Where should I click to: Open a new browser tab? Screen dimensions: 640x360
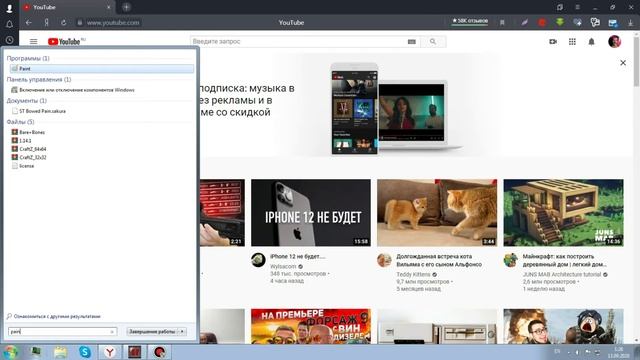pos(126,7)
